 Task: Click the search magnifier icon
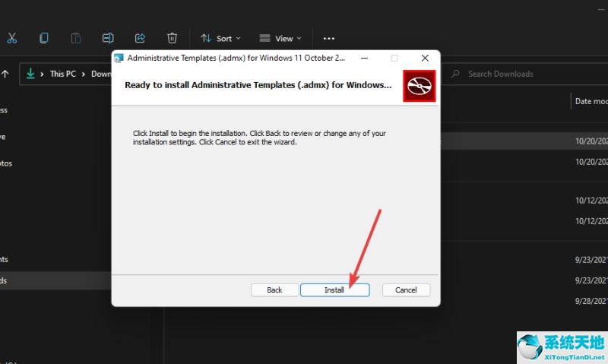[455, 74]
